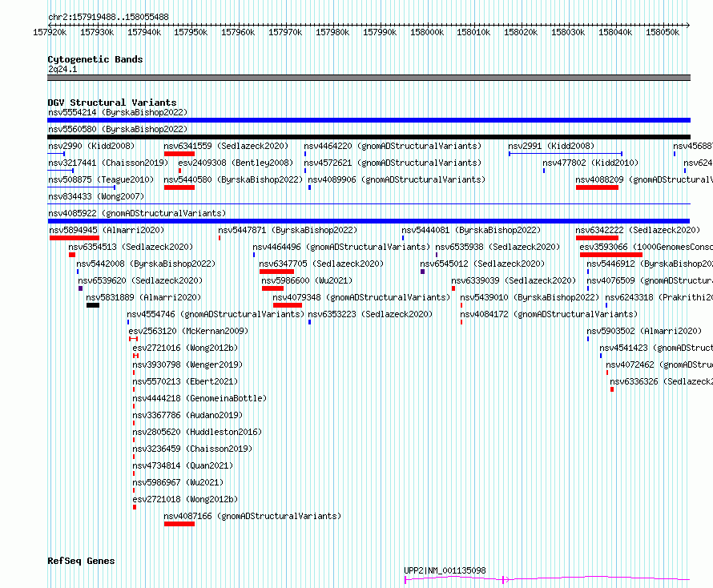Open the DGV Structural Variants track header

[x=112, y=103]
